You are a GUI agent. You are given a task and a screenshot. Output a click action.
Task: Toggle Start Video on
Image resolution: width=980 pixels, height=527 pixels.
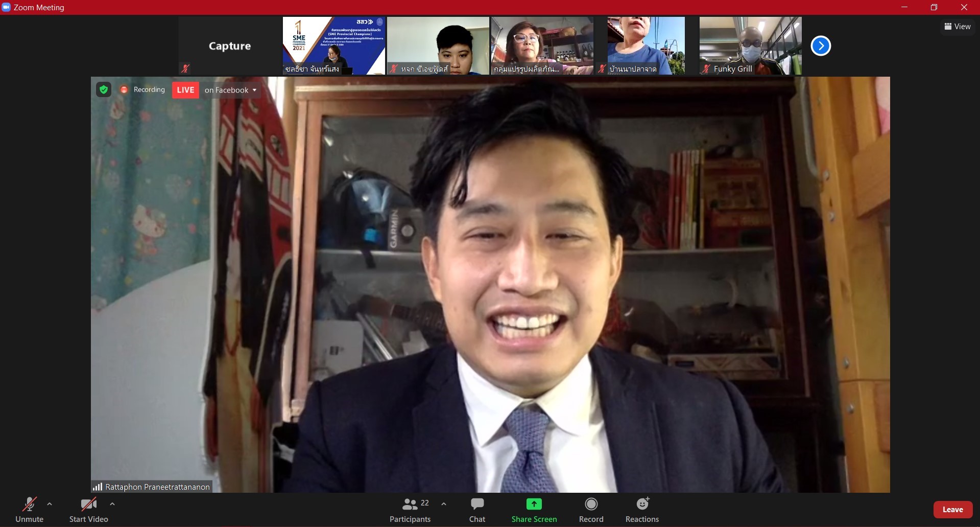pyautogui.click(x=88, y=510)
